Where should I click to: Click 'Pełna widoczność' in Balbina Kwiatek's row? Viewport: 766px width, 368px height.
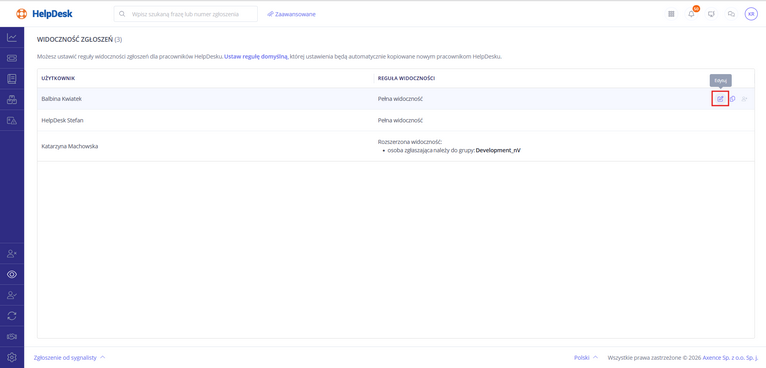[x=400, y=99]
